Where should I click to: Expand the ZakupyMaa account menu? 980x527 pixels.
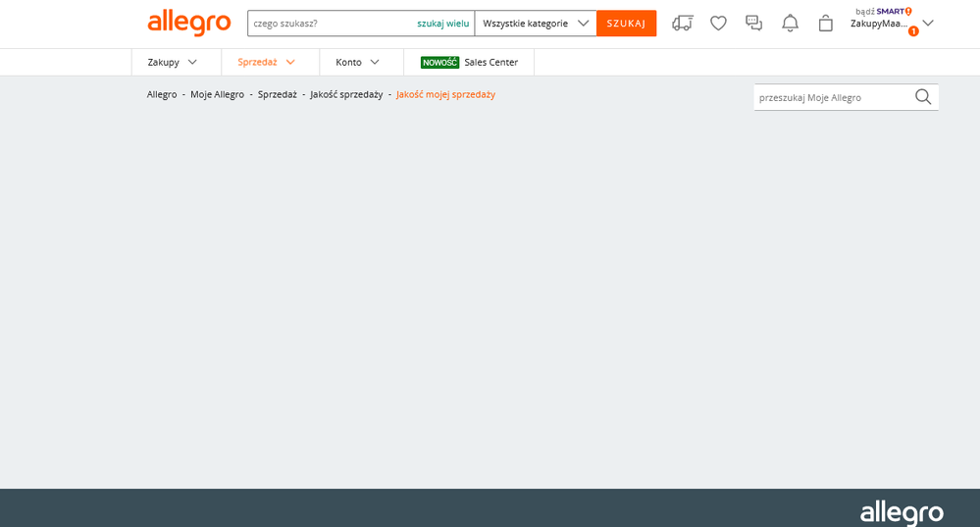point(891,24)
